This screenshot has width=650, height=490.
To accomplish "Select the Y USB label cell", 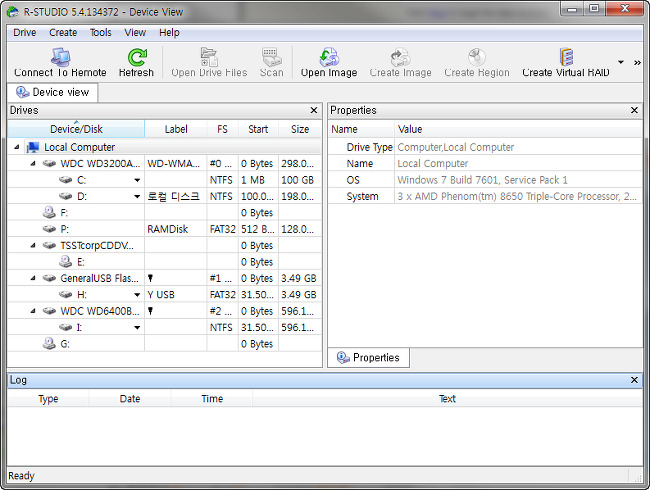I will pos(176,294).
